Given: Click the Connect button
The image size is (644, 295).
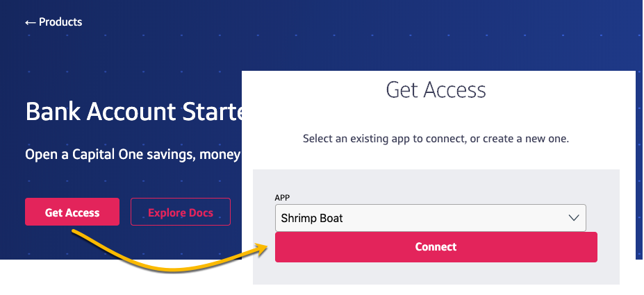Looking at the screenshot, I should [x=436, y=247].
